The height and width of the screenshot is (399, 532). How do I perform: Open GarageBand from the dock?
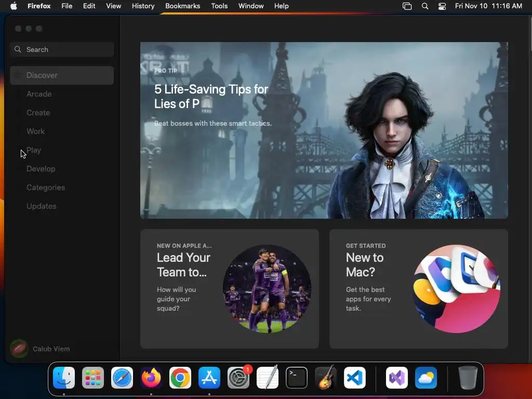pyautogui.click(x=326, y=377)
